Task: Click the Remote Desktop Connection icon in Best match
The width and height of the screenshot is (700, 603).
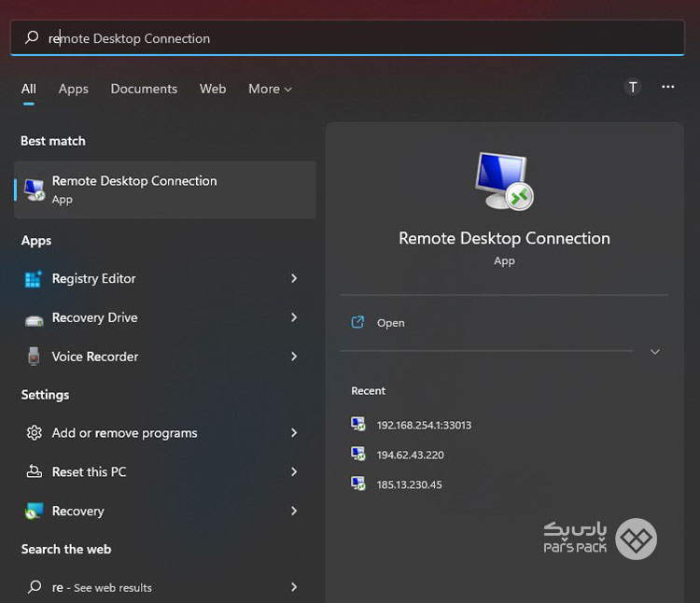Action: tap(35, 189)
